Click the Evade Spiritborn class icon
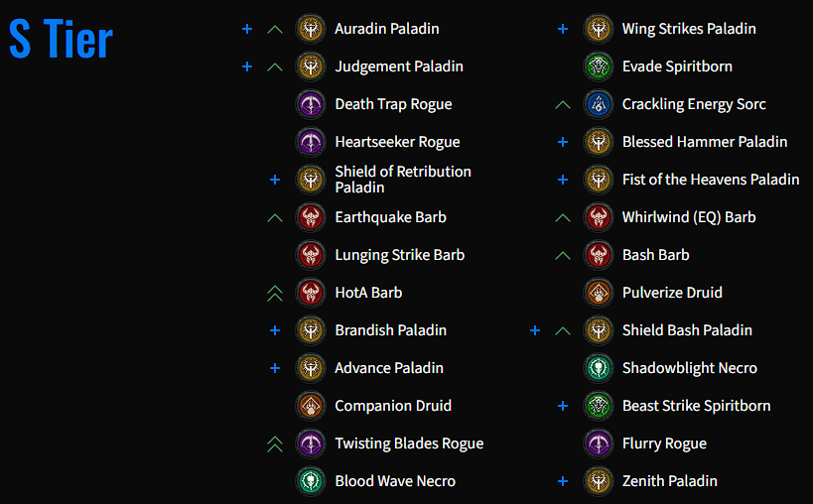The image size is (813, 504). pos(598,66)
